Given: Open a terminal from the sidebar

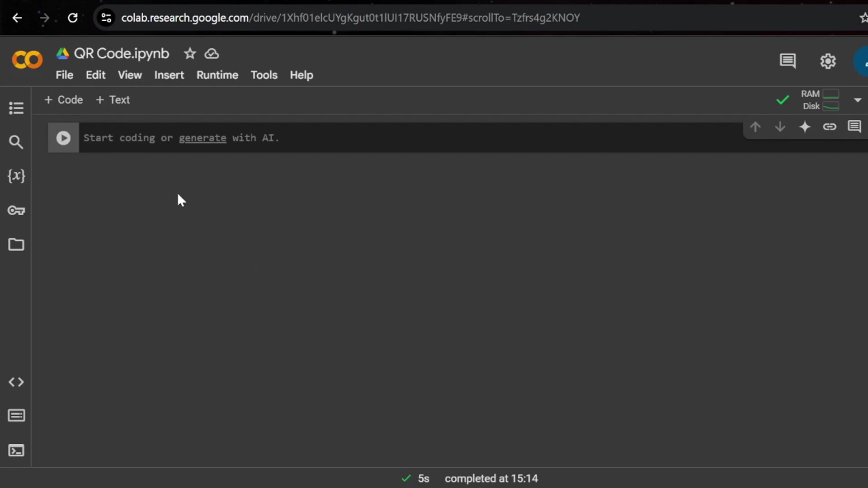Looking at the screenshot, I should [16, 450].
